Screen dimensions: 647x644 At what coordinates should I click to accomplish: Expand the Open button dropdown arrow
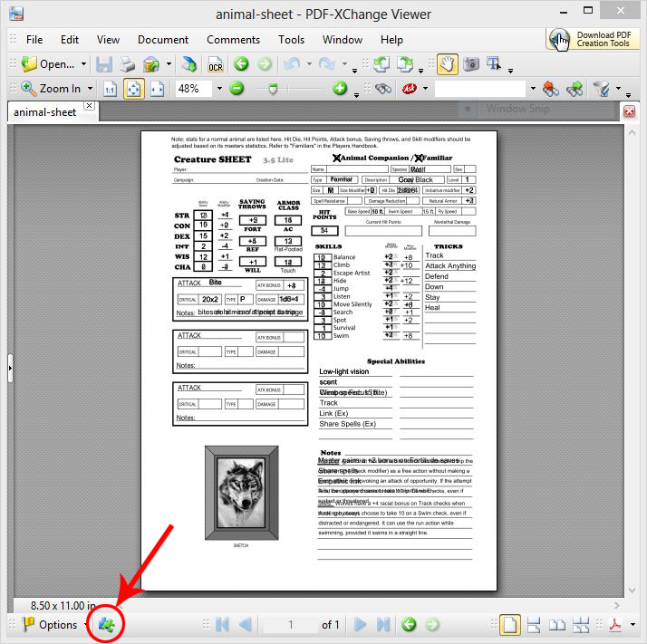(x=84, y=64)
